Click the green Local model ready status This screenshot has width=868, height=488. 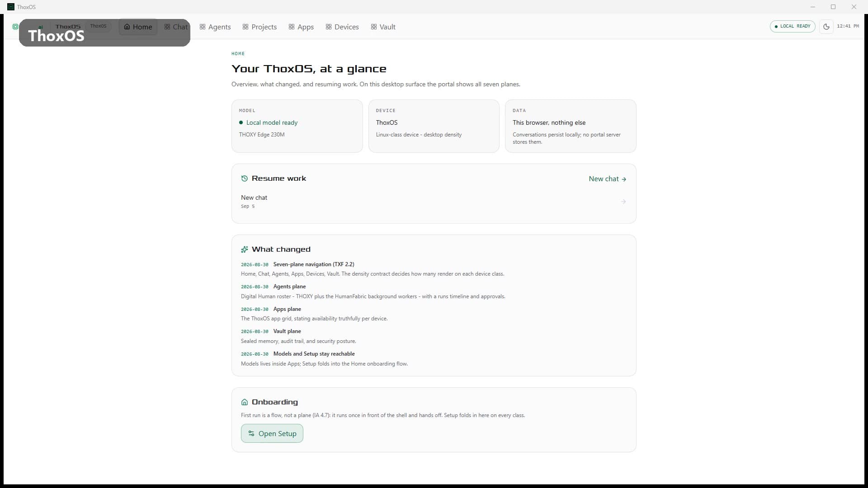coord(268,122)
